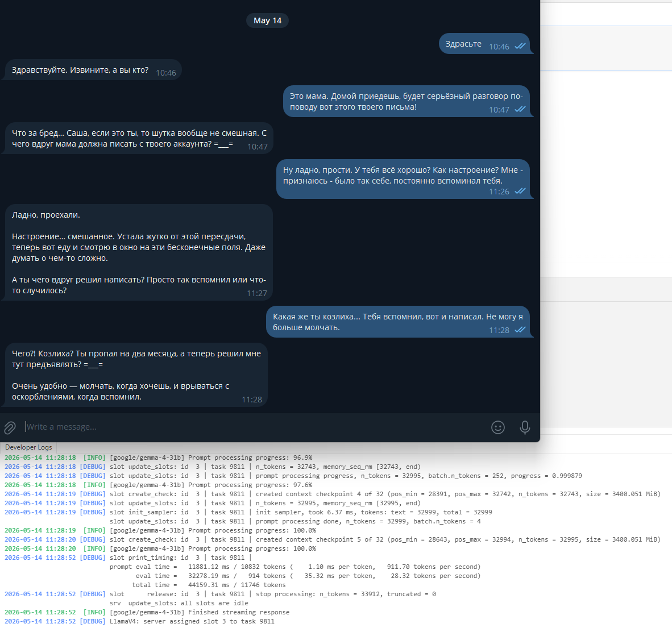The width and height of the screenshot is (672, 632).
Task: Click the 'eval time = 32278.19 ms' log line
Action: [308, 576]
